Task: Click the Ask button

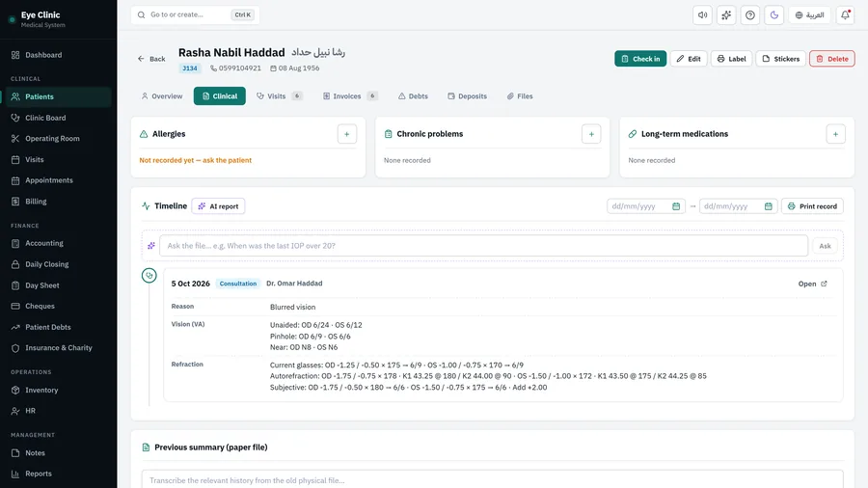Action: pos(825,246)
